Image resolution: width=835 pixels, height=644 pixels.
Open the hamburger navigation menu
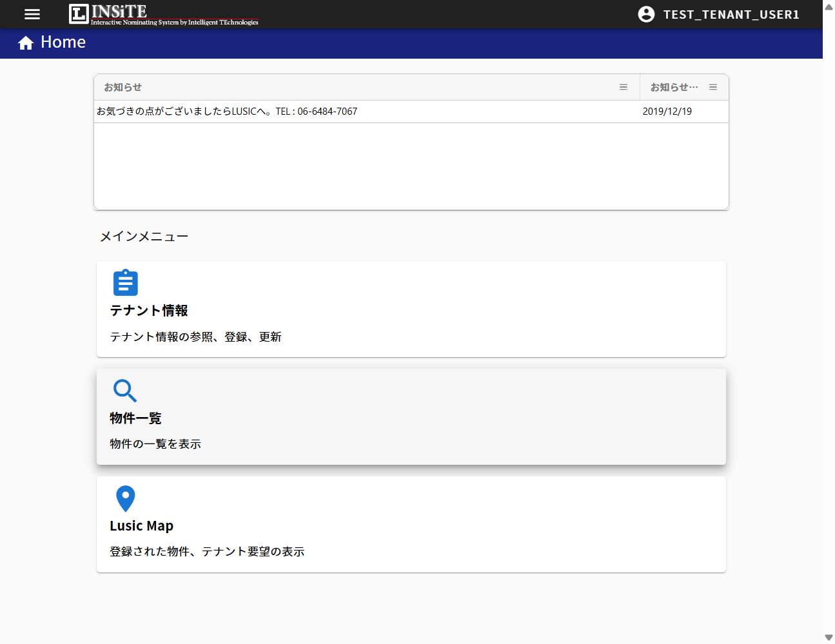32,14
